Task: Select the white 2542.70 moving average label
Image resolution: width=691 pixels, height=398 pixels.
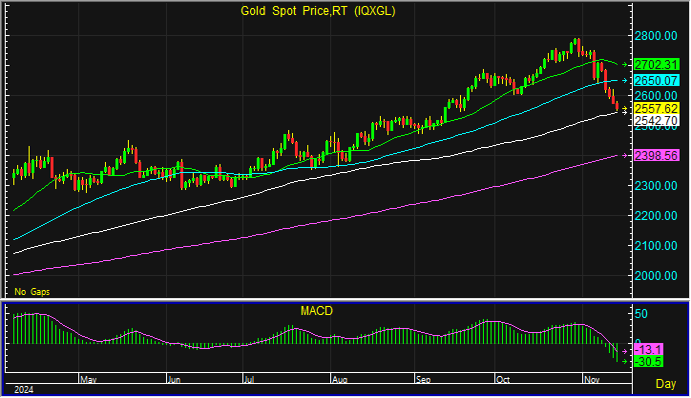Action: click(656, 120)
